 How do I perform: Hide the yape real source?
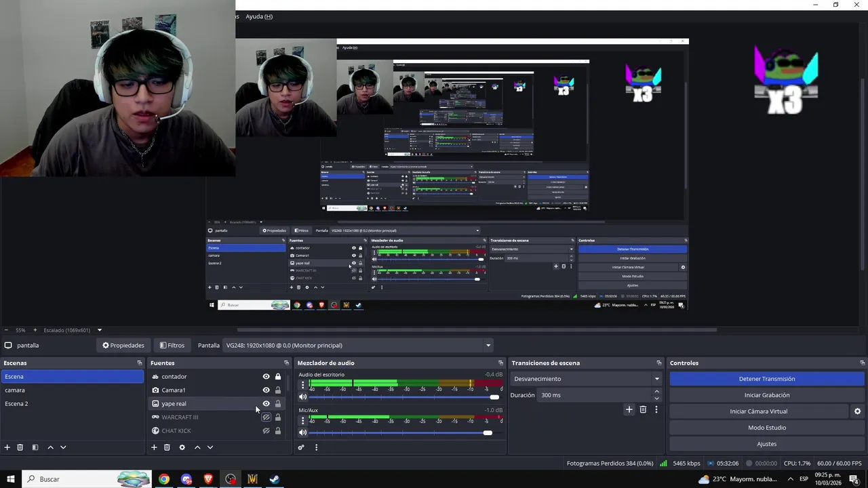[x=266, y=404]
